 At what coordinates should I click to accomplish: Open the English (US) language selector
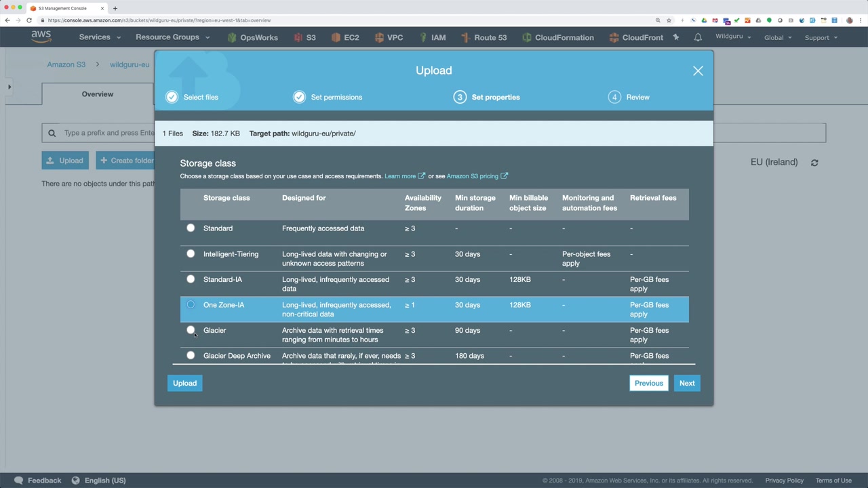coord(99,481)
